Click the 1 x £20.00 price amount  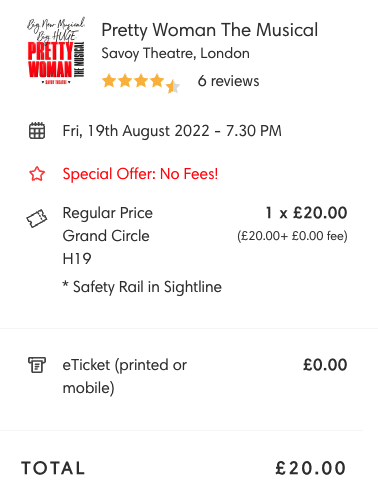click(x=306, y=213)
